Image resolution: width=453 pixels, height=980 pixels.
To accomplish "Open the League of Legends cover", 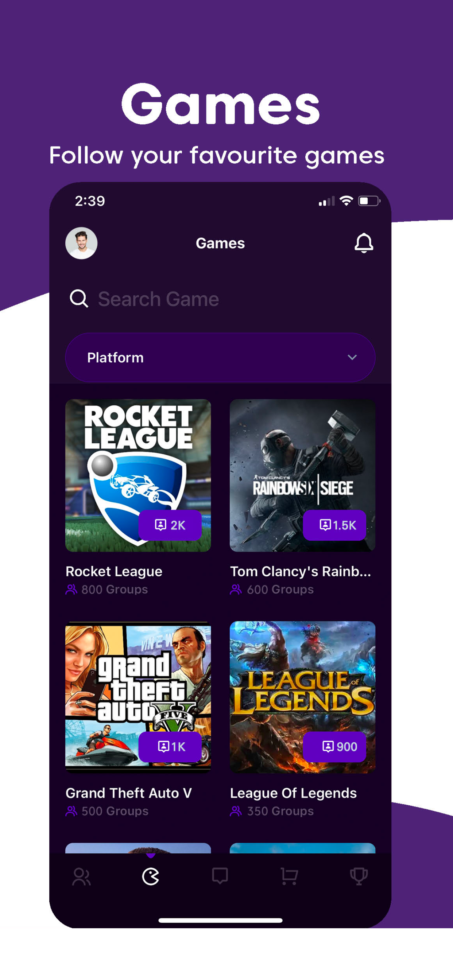I will [x=303, y=697].
